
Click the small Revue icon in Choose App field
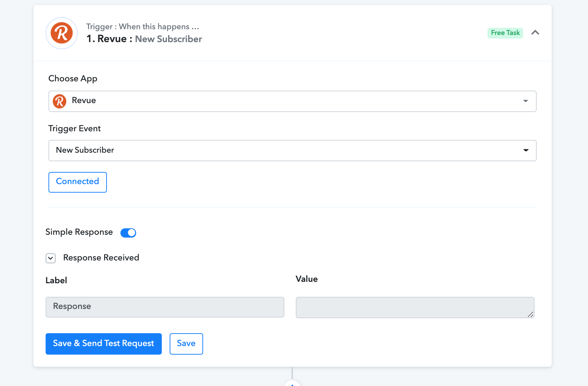click(60, 101)
